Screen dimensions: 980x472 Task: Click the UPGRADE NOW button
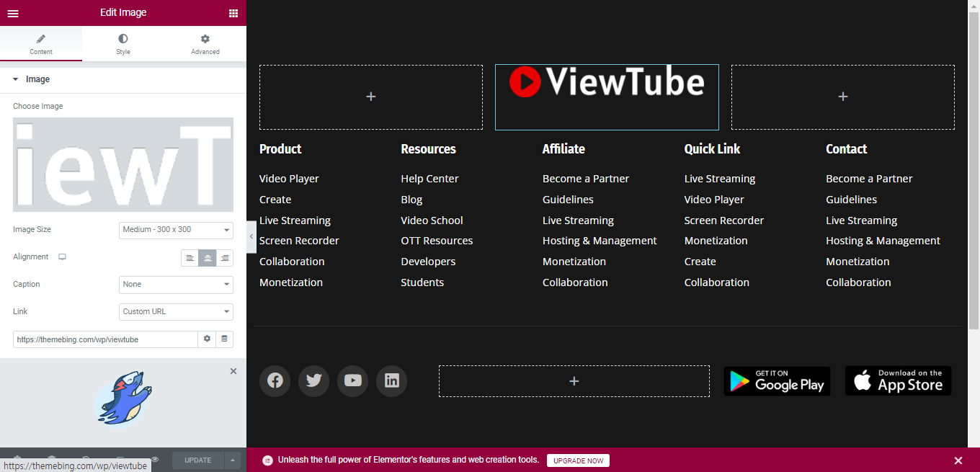pyautogui.click(x=578, y=460)
